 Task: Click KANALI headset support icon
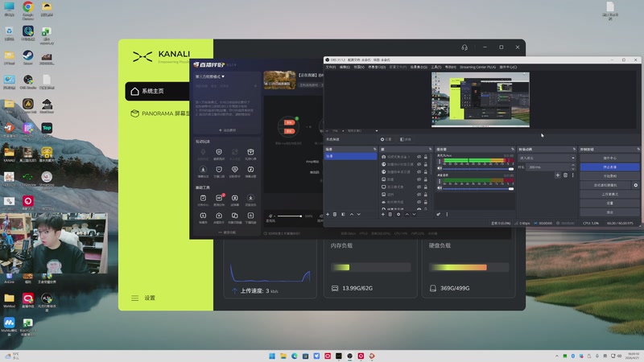click(x=464, y=47)
